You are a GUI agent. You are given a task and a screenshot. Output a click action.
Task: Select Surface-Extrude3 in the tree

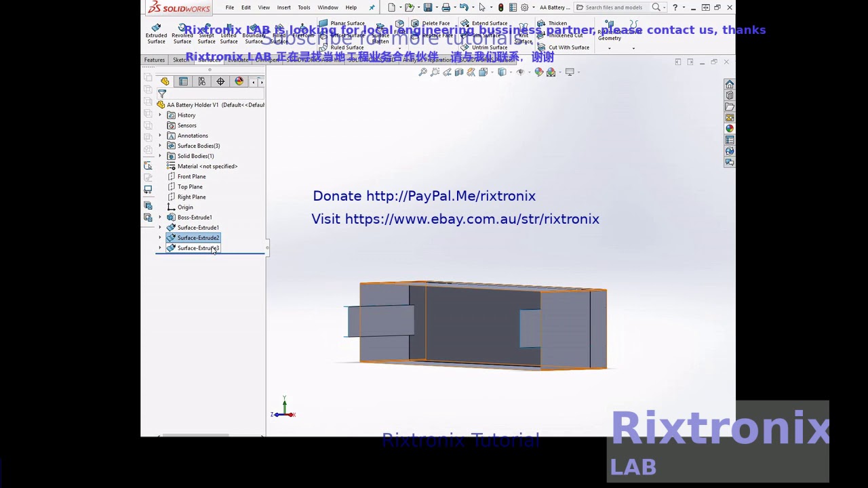pos(193,248)
